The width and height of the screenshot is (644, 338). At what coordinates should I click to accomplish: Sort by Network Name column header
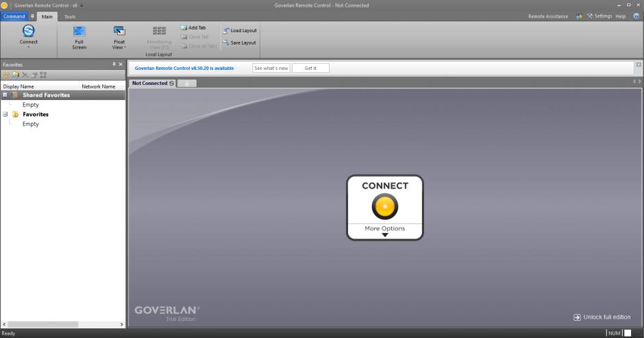point(102,86)
